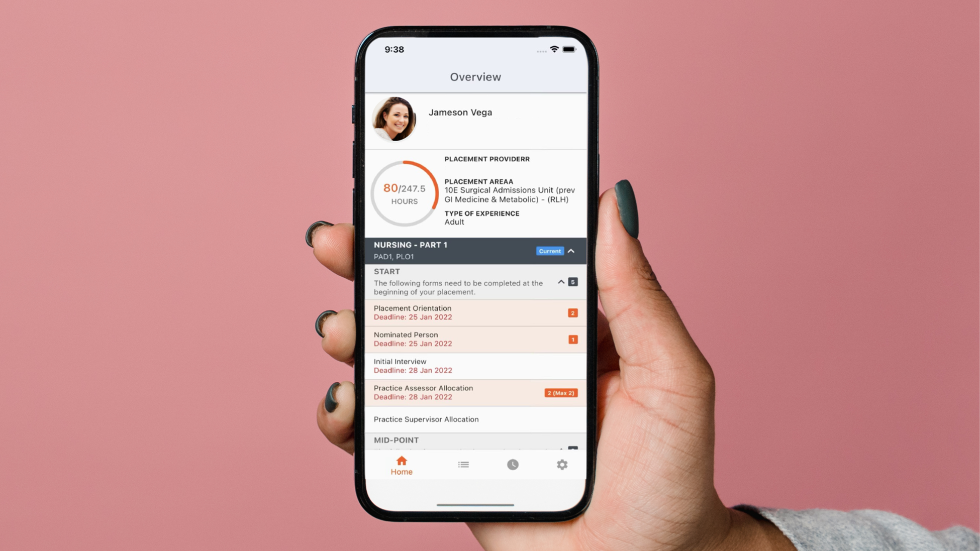The image size is (980, 551).
Task: Enable the Practice Supervisor Allocation item
Action: click(x=474, y=418)
